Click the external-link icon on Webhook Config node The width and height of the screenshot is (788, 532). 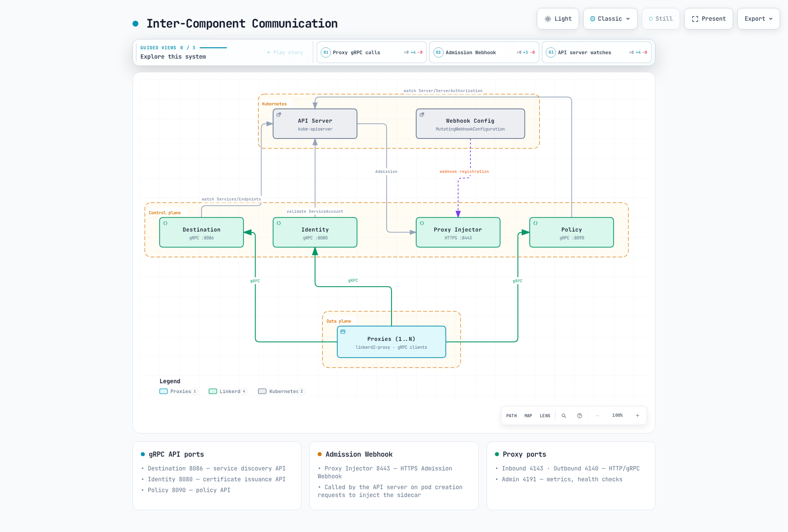(x=422, y=114)
